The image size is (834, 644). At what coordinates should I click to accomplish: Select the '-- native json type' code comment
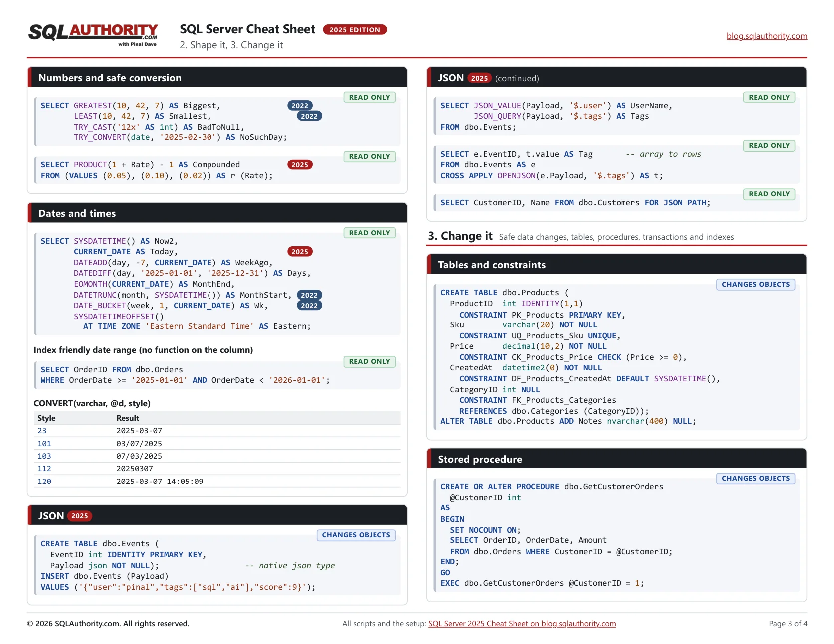click(290, 566)
